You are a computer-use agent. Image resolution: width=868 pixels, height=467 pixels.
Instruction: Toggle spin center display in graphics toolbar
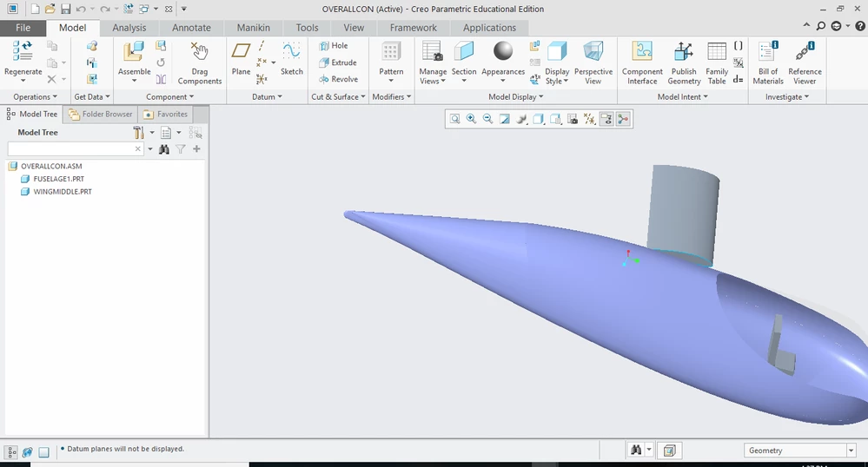click(623, 119)
